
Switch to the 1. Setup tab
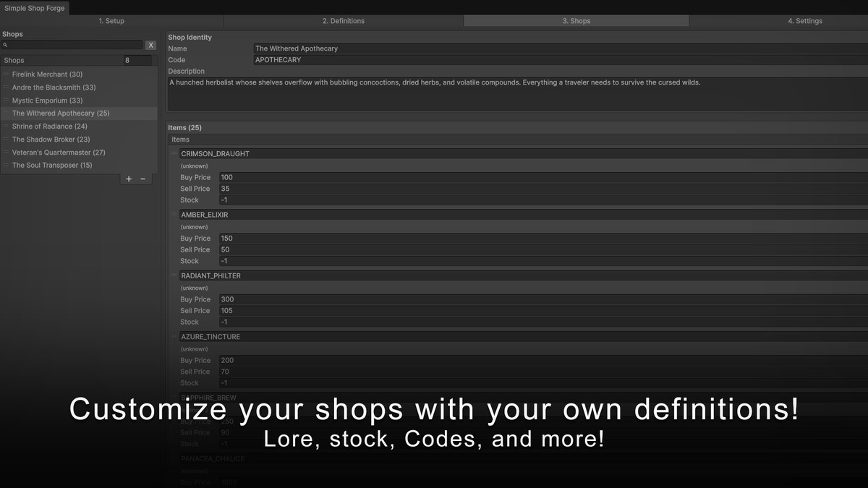pyautogui.click(x=111, y=21)
